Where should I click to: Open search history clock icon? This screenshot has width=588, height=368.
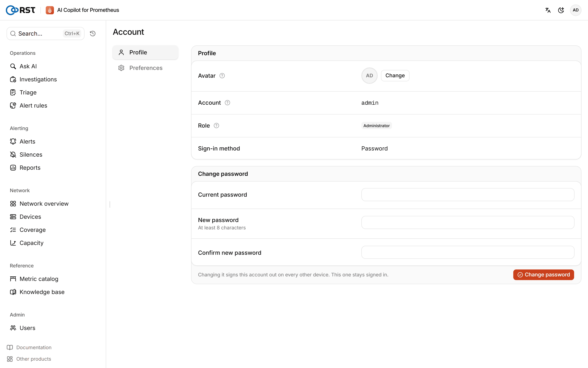pyautogui.click(x=92, y=34)
